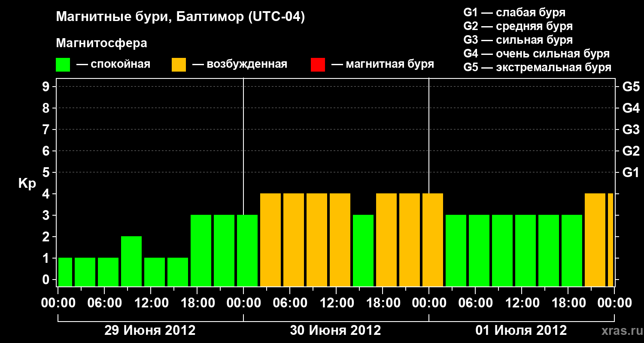The width and height of the screenshot is (644, 343).
Task: Click the 'G5 — экстремальная буря' line
Action: 537,67
